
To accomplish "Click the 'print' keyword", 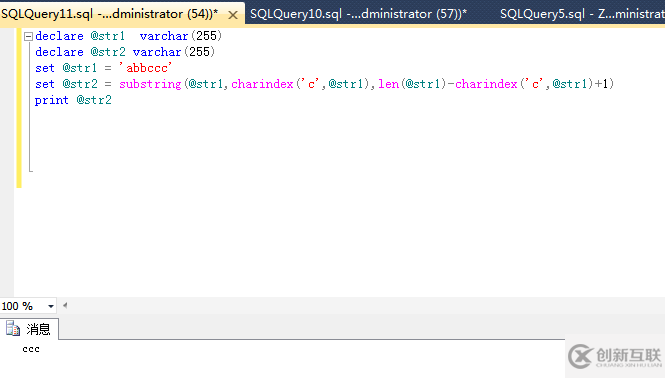I will 51,100.
